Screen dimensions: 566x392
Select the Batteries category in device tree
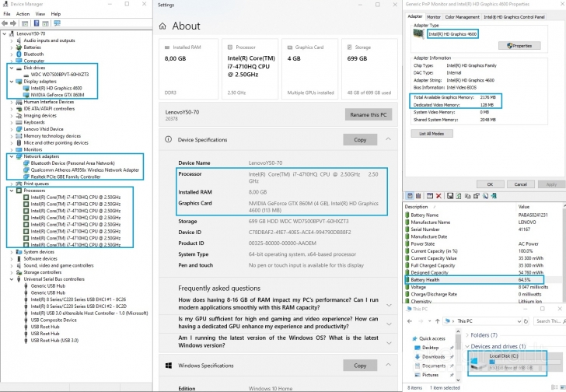[x=32, y=47]
